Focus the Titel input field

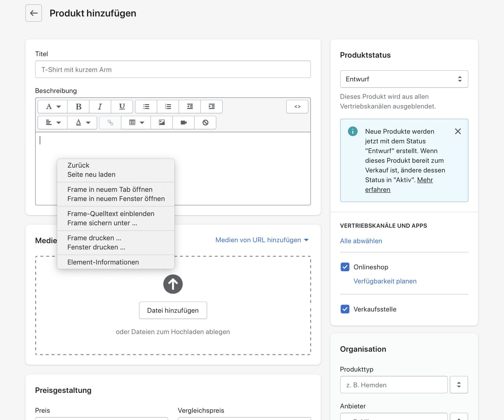173,69
